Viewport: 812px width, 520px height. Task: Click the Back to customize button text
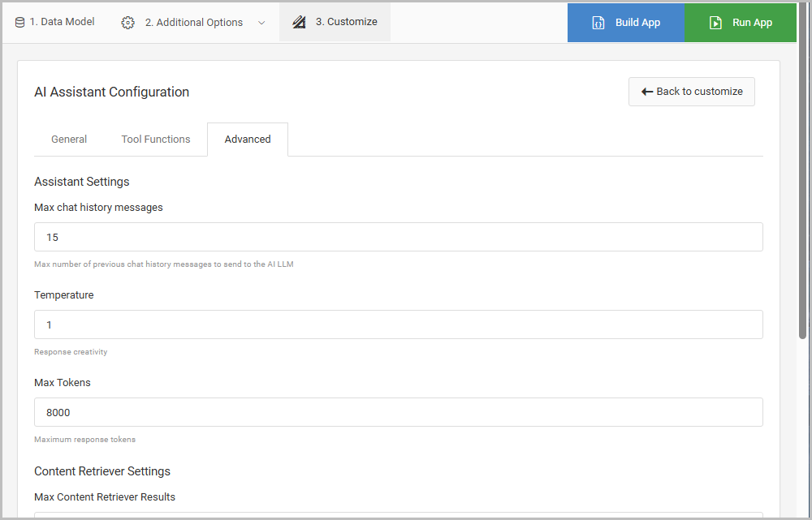pos(699,92)
